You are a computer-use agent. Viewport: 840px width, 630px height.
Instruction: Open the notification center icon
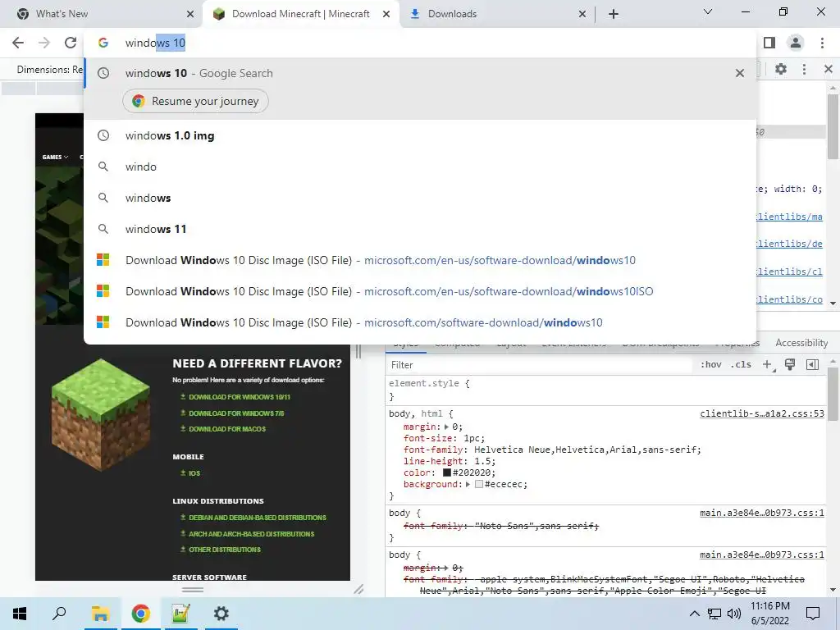(x=813, y=614)
